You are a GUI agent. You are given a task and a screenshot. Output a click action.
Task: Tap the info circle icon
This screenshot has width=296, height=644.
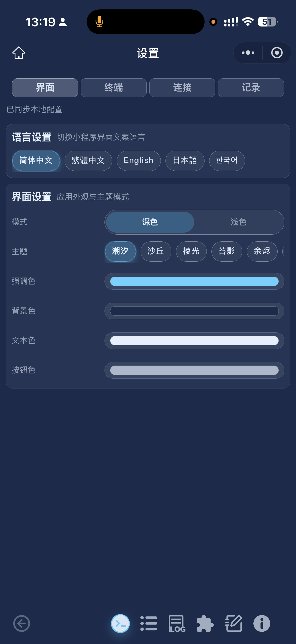[x=261, y=623]
